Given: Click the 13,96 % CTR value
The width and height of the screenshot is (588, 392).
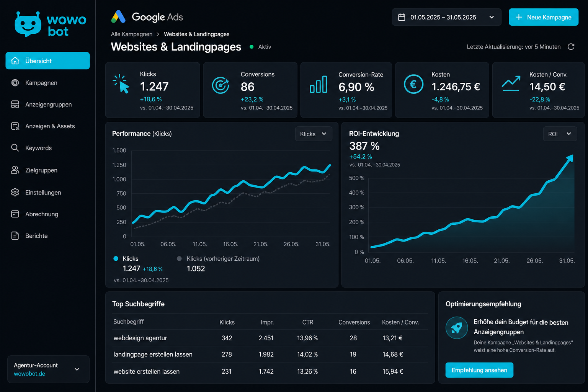Looking at the screenshot, I should [x=307, y=338].
